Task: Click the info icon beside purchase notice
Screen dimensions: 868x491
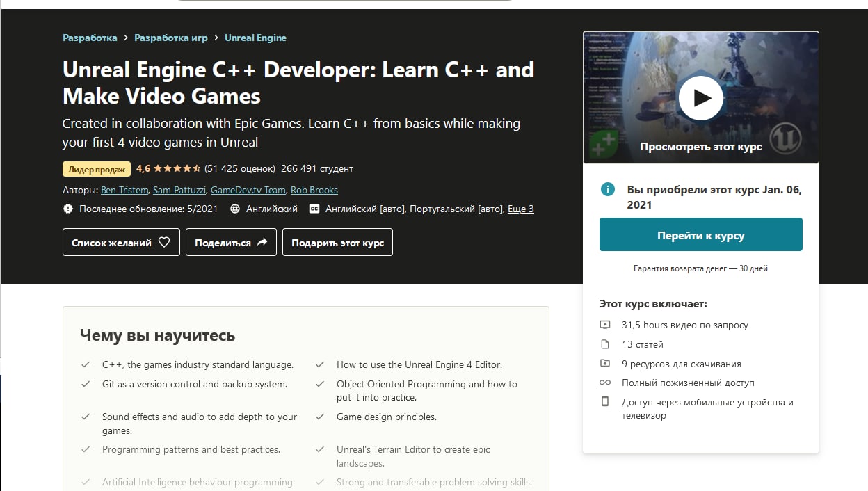Action: (608, 189)
